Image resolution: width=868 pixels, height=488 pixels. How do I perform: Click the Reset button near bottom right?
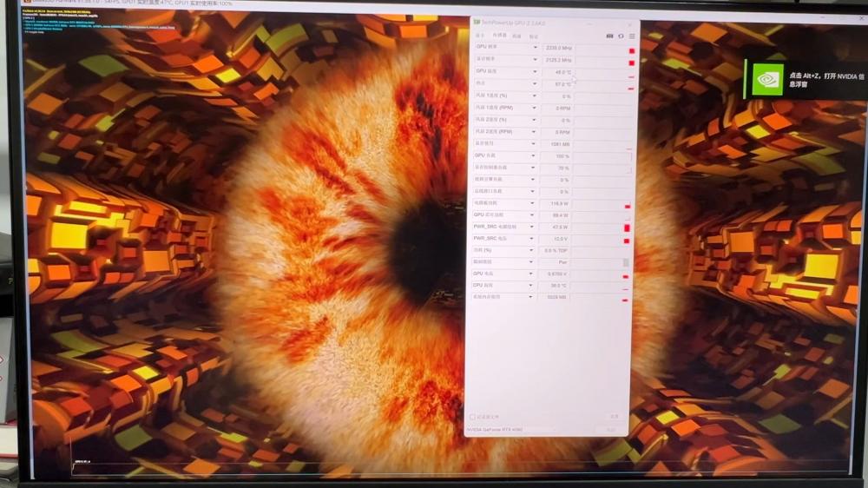coord(615,417)
